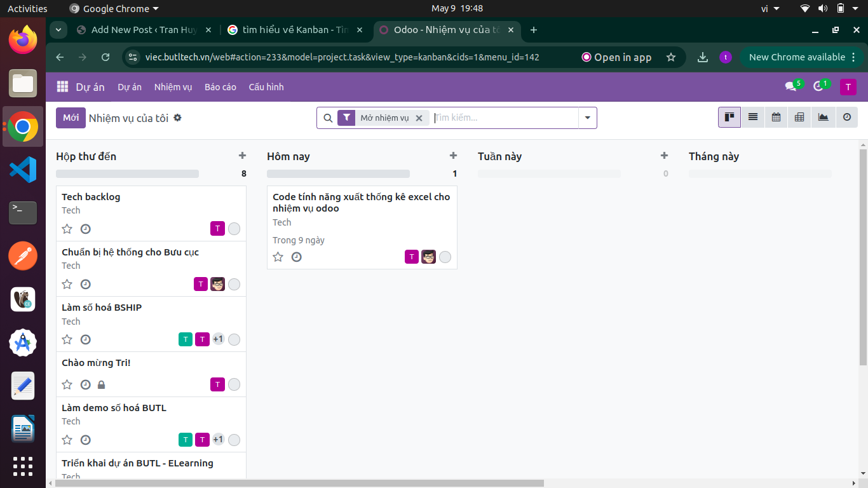Switch to Kanban view
The image size is (868, 488).
(729, 117)
